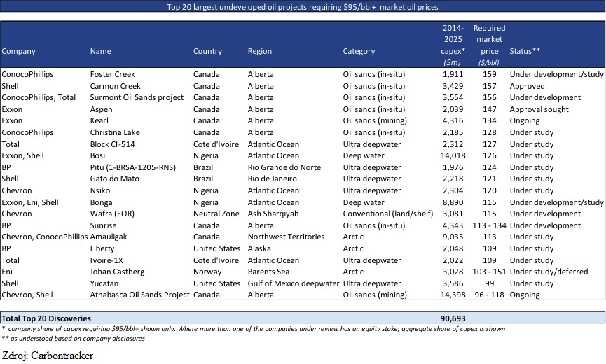The image size is (606, 364).
Task: Select the Aspen project cell
Action: [102, 109]
